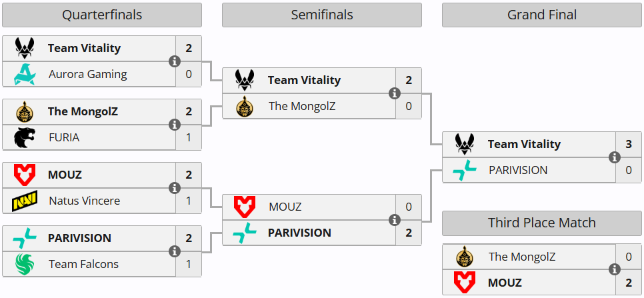Click the Team Vitality logo in the Grand Final
Image resolution: width=644 pixels, height=298 pixels.
[465, 144]
